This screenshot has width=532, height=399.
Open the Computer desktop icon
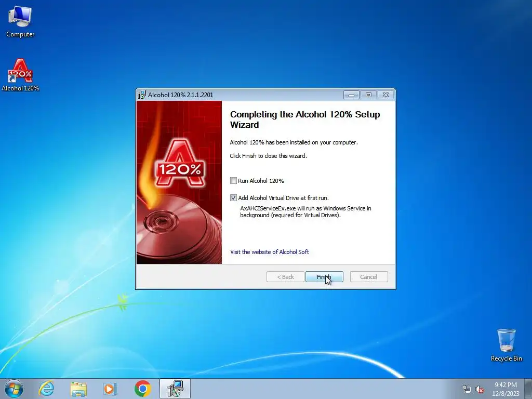point(20,21)
